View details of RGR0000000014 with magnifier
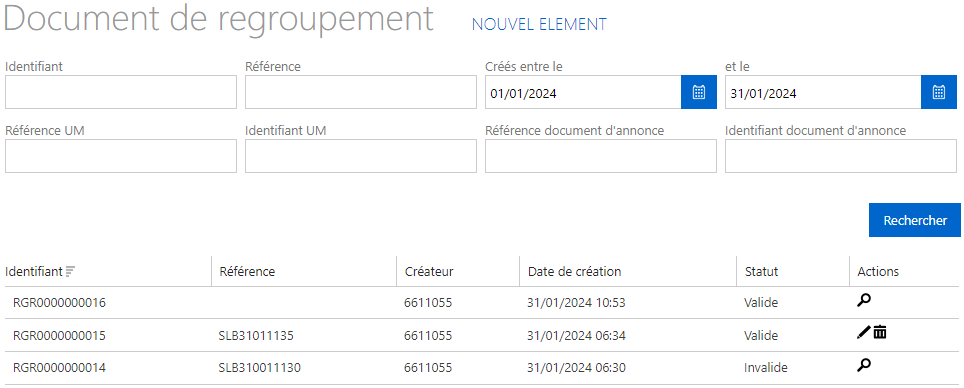964x388 pixels. [x=864, y=366]
